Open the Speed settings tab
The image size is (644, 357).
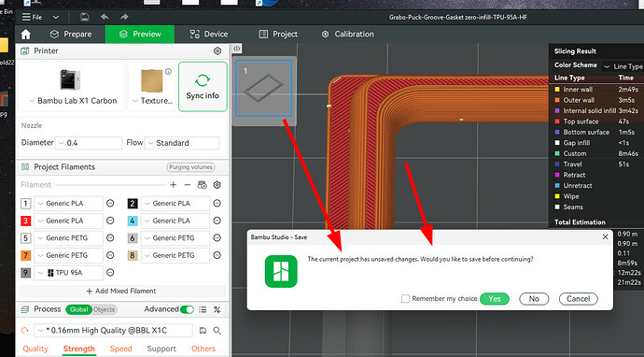click(x=120, y=349)
